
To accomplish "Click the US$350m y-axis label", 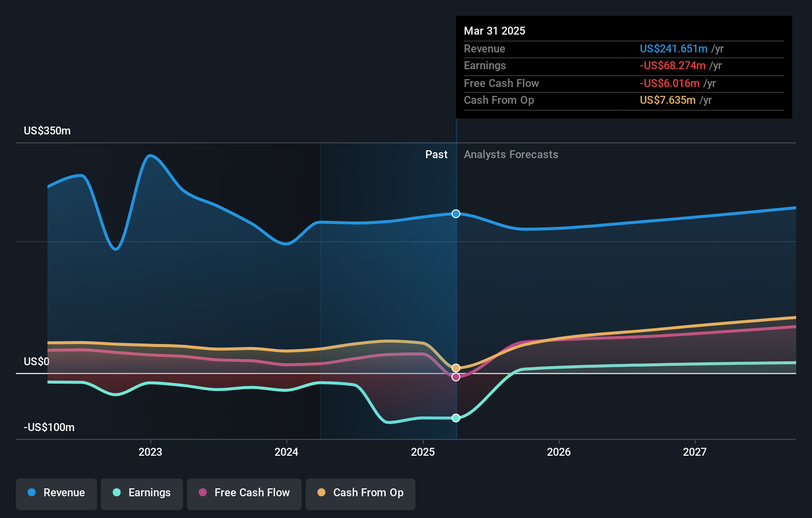I will (47, 131).
